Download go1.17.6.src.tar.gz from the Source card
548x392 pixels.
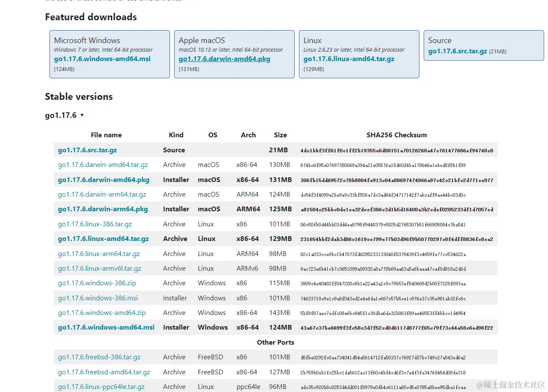click(458, 51)
